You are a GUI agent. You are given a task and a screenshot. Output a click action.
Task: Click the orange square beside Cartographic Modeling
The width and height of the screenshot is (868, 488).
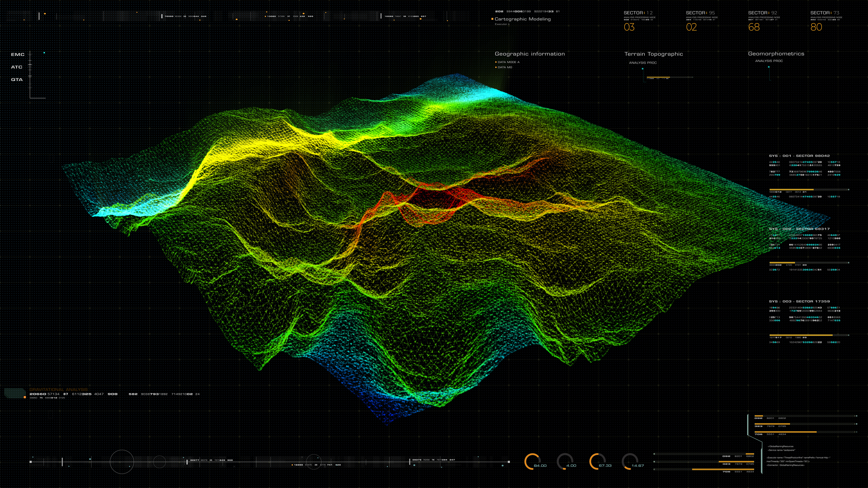tap(492, 19)
